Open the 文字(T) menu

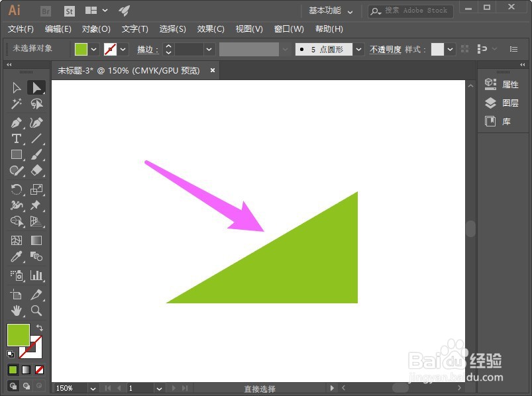[134, 29]
